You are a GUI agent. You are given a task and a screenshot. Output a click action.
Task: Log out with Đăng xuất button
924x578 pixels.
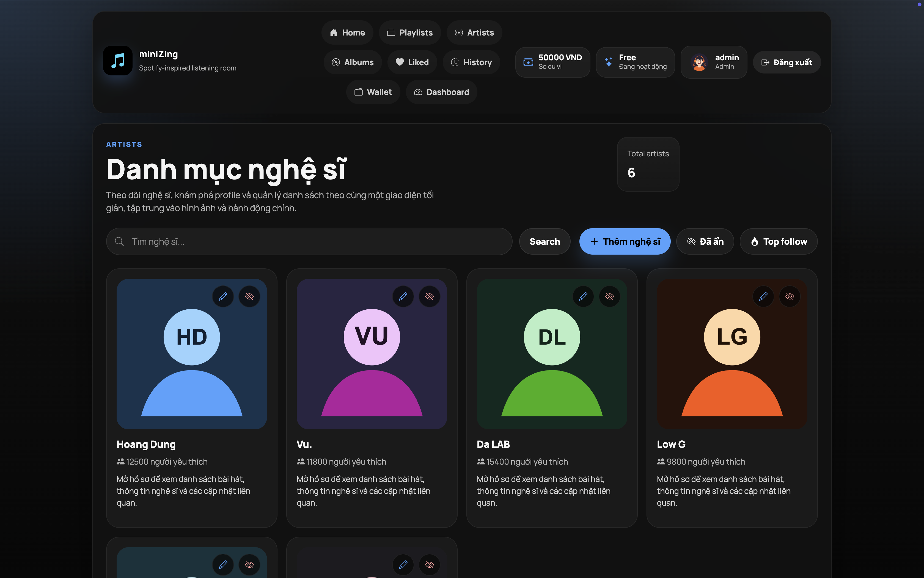pos(787,62)
